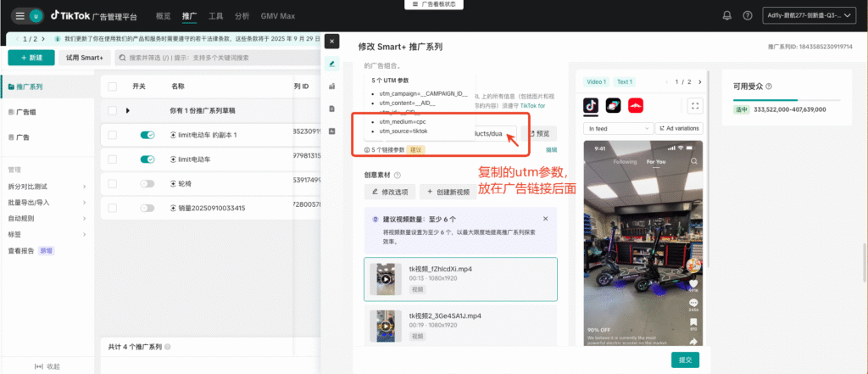
Task: Open the GMV Max tab
Action: pos(278,16)
